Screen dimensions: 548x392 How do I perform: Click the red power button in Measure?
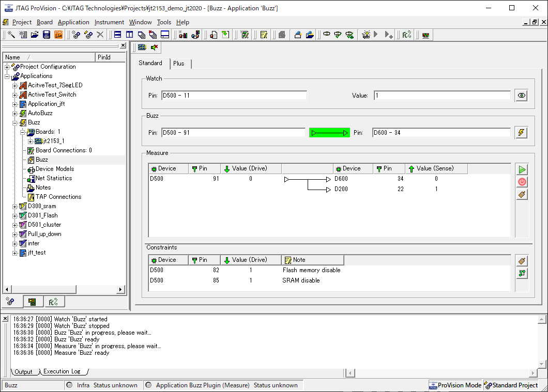pos(522,182)
